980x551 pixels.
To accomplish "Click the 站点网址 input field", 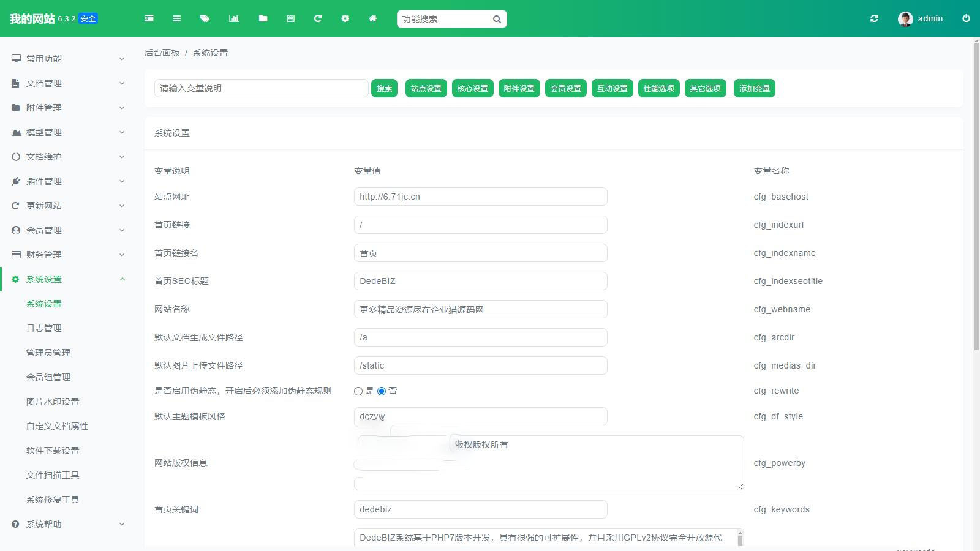I will 480,197.
